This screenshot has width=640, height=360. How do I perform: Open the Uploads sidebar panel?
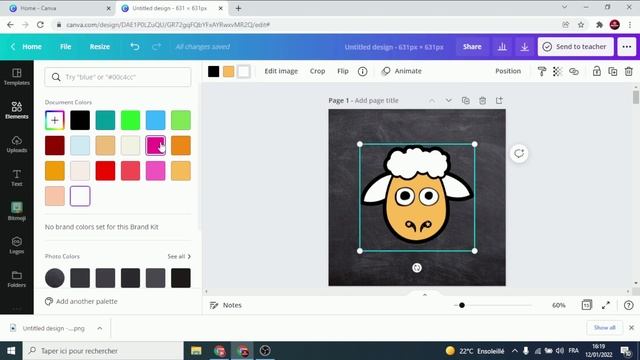click(17, 144)
